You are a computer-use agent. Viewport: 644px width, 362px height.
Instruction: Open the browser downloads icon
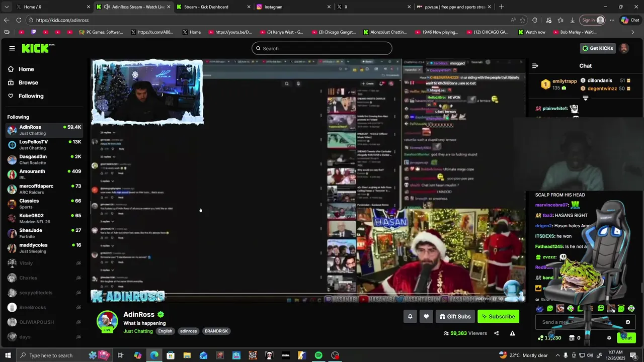click(573, 20)
